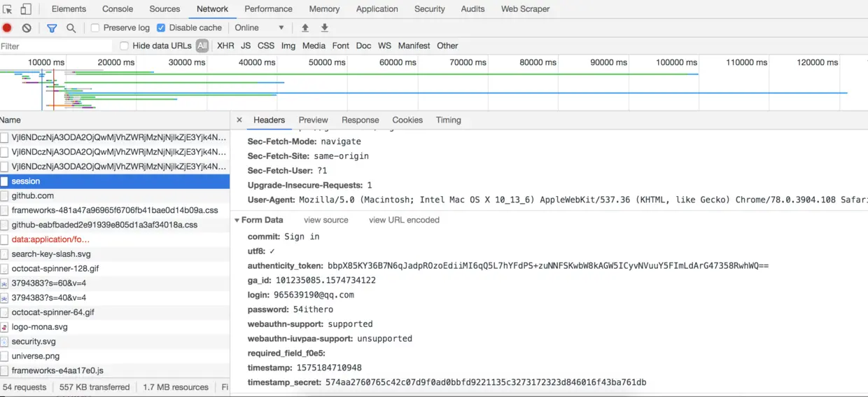This screenshot has height=397, width=868.
Task: Filter requests by Img
Action: (288, 46)
